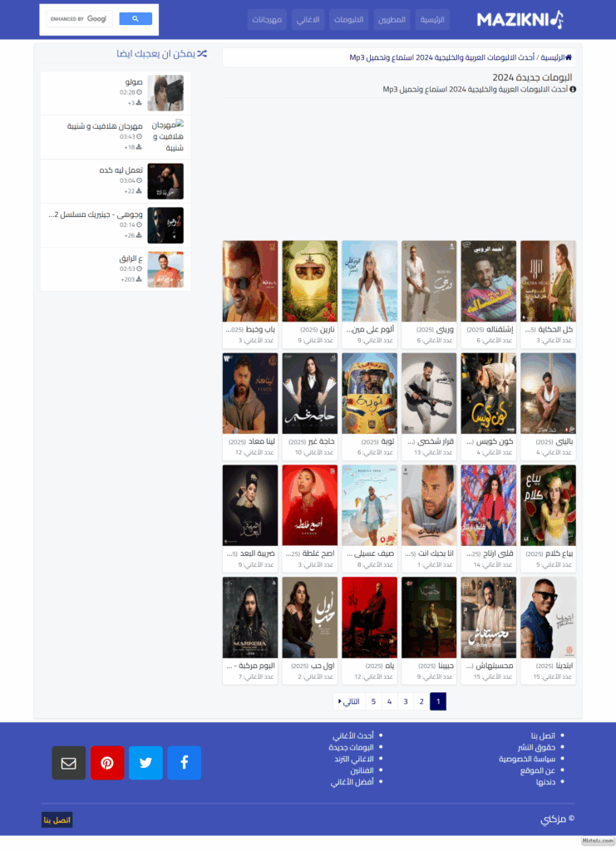616x851 pixels.
Task: Open the ياه red album cover
Action: pos(370,617)
